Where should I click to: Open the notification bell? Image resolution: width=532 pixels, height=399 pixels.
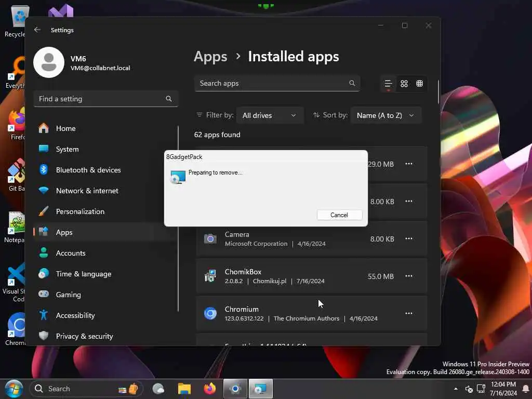click(526, 389)
